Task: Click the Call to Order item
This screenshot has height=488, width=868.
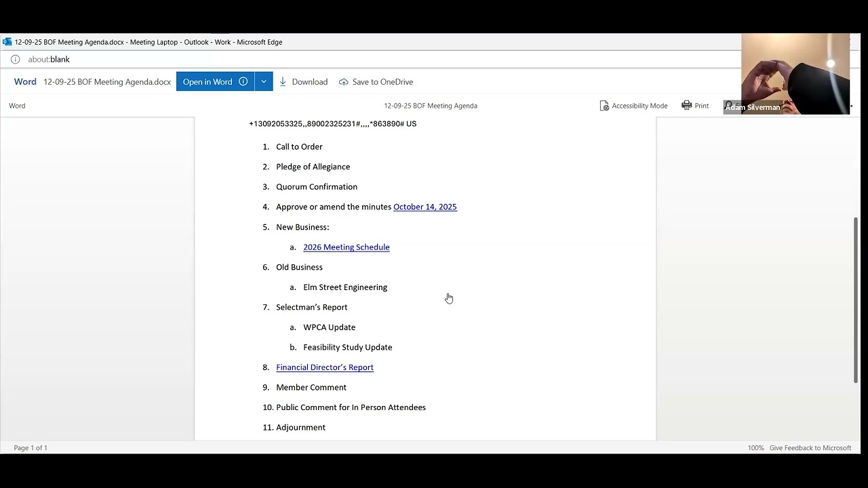Action: [x=299, y=146]
